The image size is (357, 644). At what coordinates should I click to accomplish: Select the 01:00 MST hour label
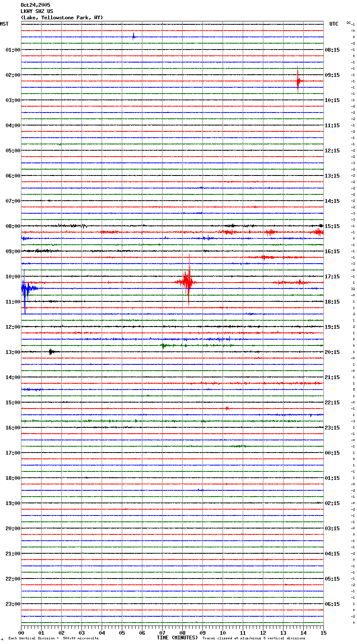coord(13,50)
